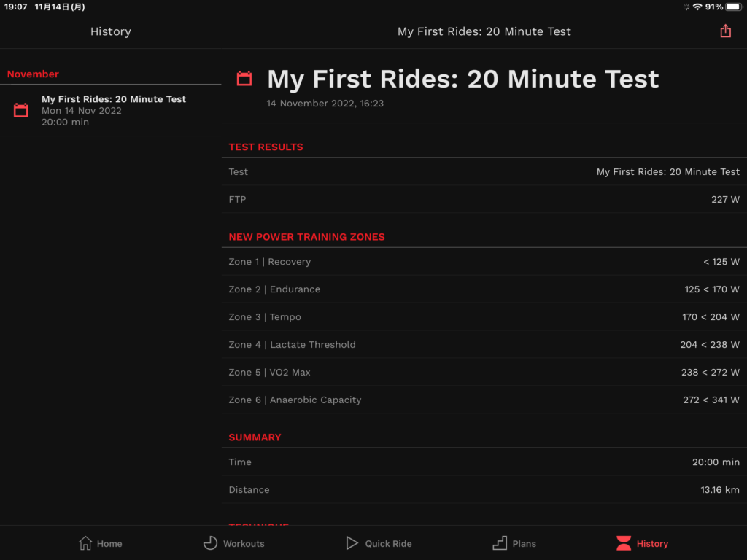
Task: Tap the Zone 6 Anaerobic Capacity row
Action: 484,400
